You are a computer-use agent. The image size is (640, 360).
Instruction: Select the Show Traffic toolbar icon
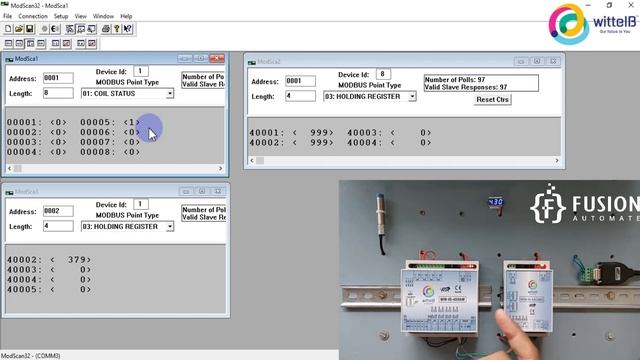tap(91, 29)
